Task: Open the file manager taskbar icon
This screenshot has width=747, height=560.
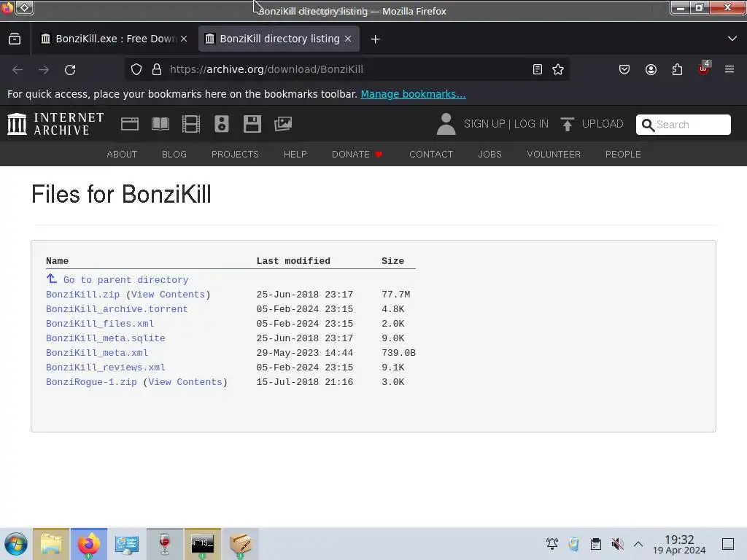Action: click(51, 544)
